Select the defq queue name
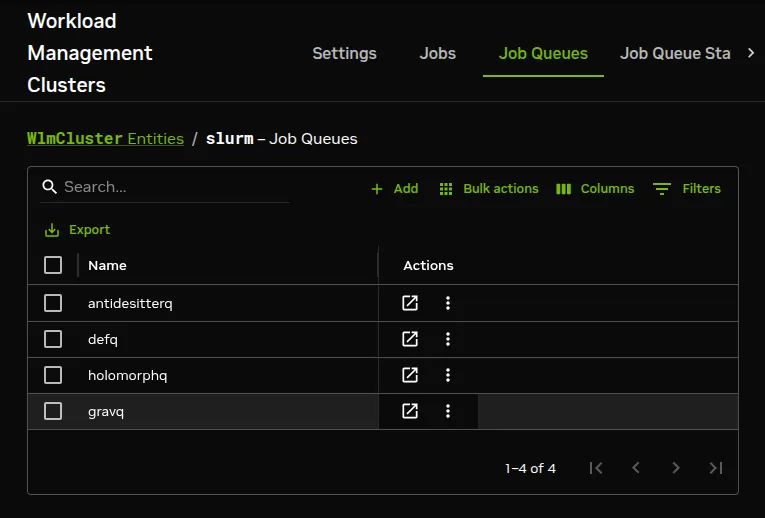 pos(103,339)
